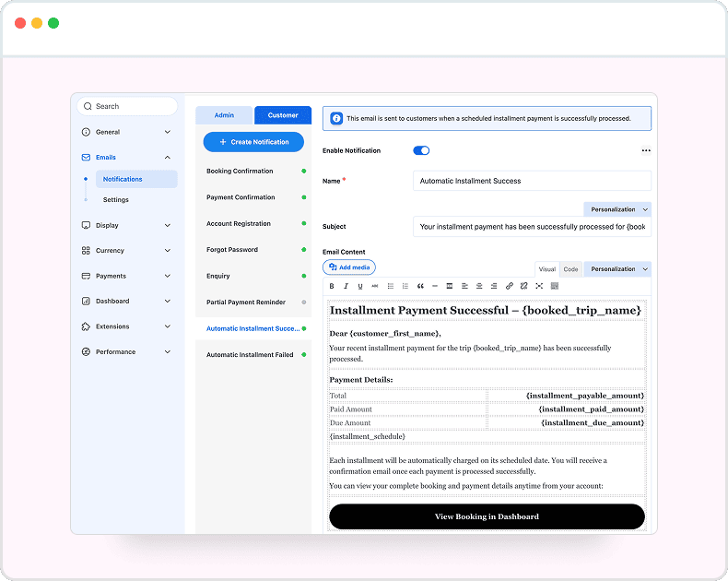Open Booking Confirmation notification

coord(253,171)
